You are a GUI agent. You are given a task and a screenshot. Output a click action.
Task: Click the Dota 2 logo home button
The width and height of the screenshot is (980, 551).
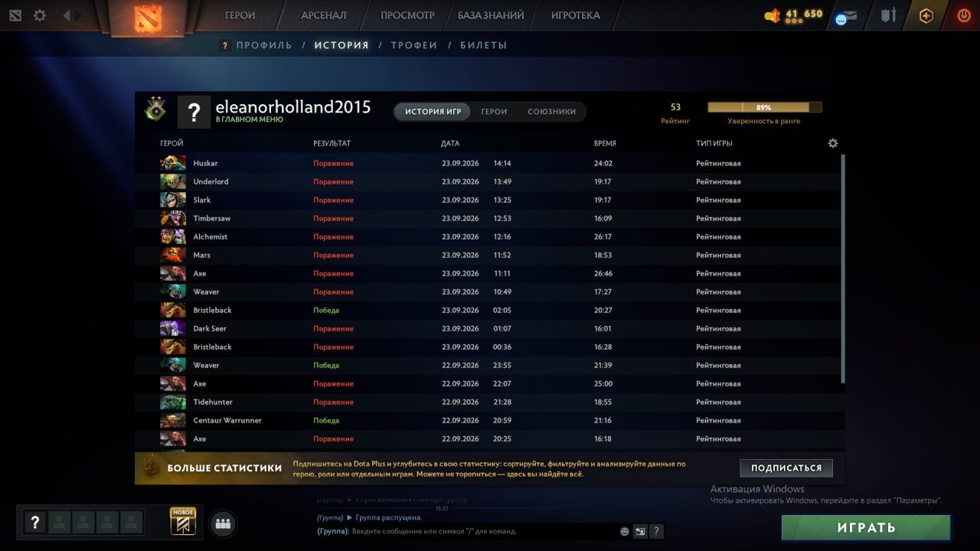tap(148, 17)
